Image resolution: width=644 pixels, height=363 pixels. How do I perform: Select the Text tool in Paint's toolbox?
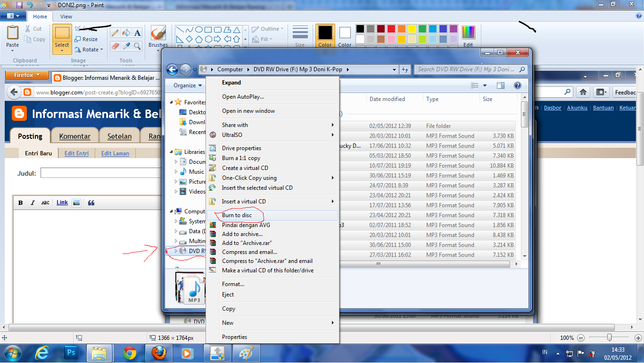[137, 32]
